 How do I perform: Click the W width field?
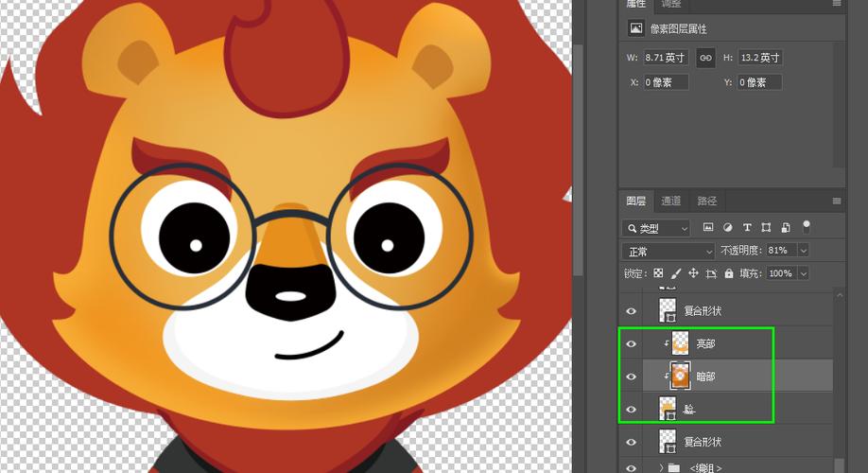(x=666, y=58)
